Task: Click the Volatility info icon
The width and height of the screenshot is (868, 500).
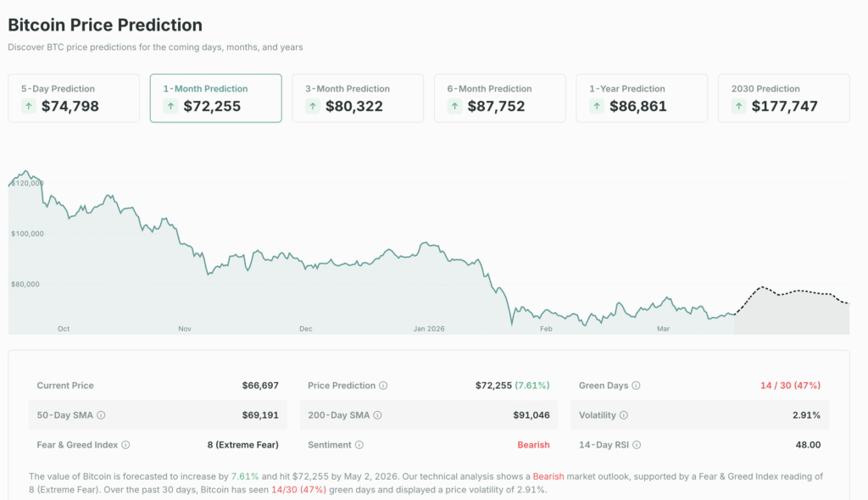Action: click(623, 414)
